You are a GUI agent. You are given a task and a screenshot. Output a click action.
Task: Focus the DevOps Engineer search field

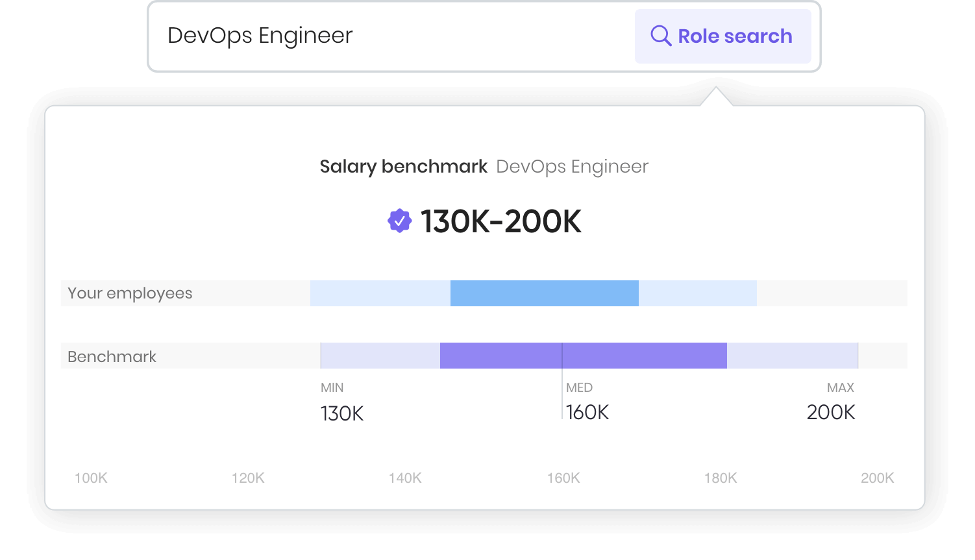(389, 36)
